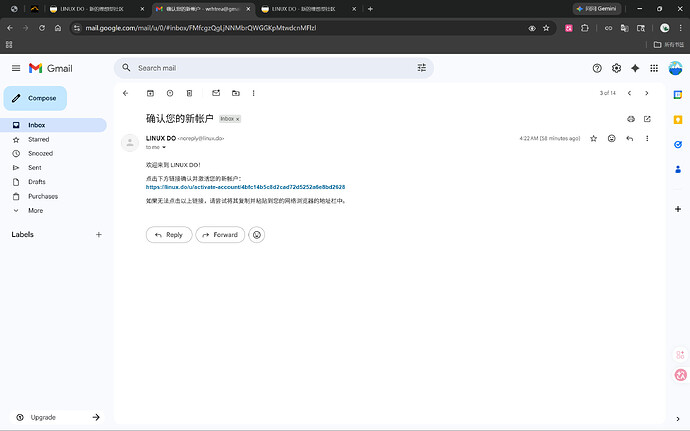Open Google Keep side panel icon
690x431 pixels.
678,119
